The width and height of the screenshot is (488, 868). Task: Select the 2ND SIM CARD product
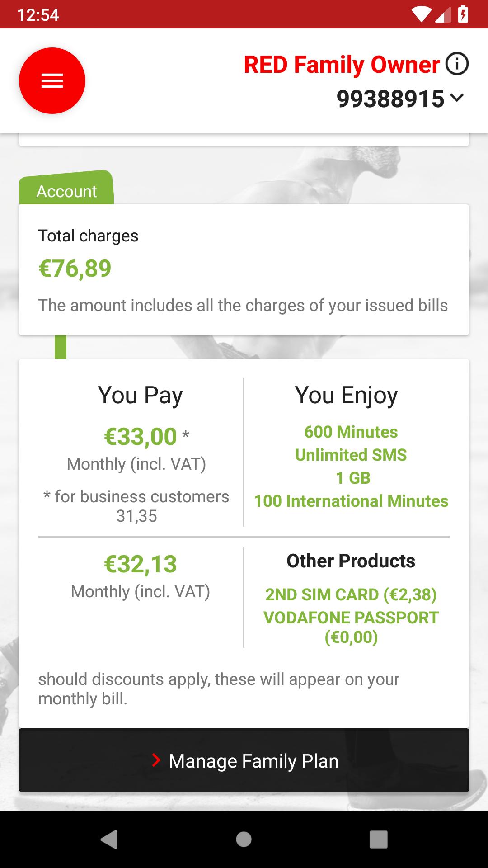click(351, 594)
